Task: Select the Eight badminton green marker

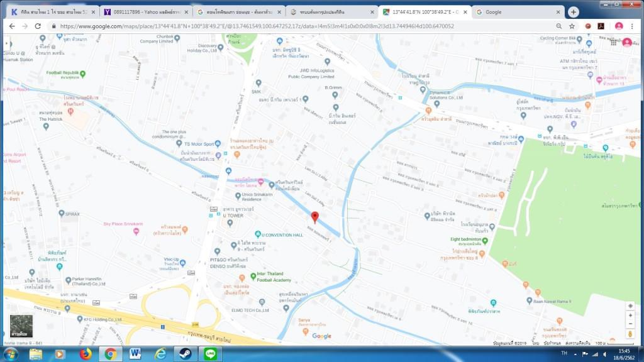Action: pyautogui.click(x=485, y=241)
